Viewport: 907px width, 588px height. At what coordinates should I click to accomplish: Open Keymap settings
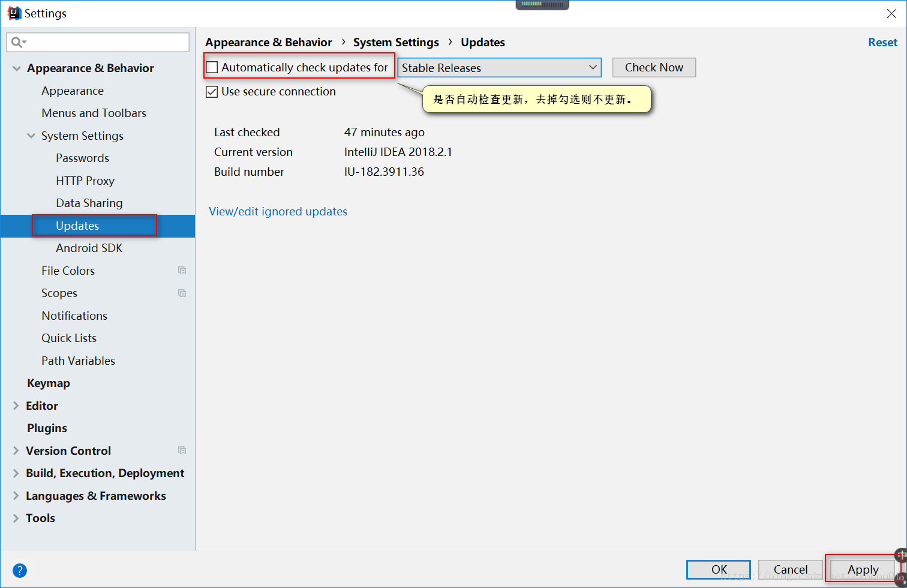pos(49,383)
